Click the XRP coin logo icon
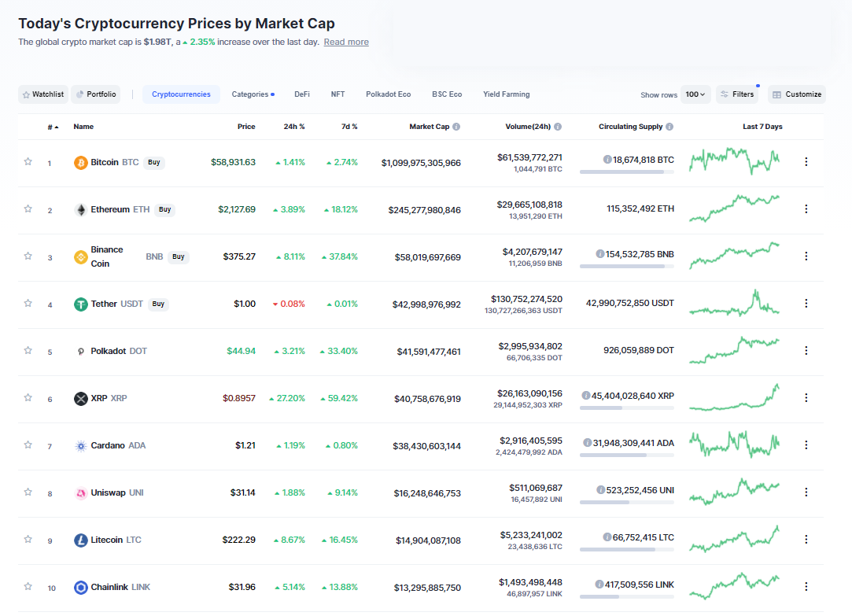 point(80,399)
